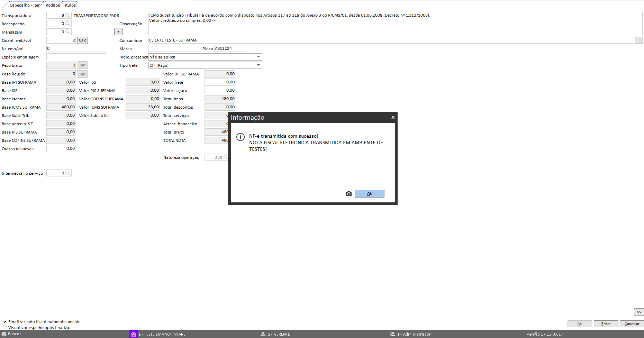Click the Quant. emb/vol field
644x338 pixels.
click(x=61, y=40)
